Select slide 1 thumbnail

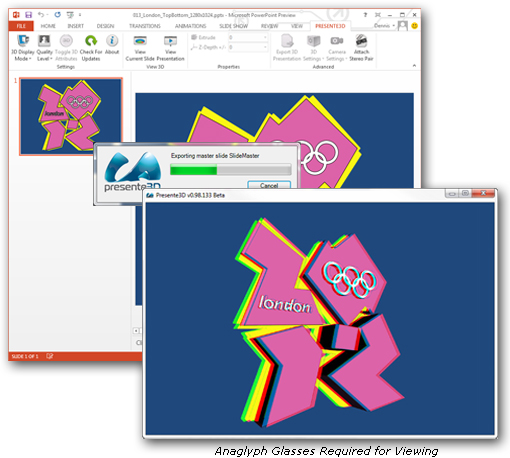click(71, 116)
